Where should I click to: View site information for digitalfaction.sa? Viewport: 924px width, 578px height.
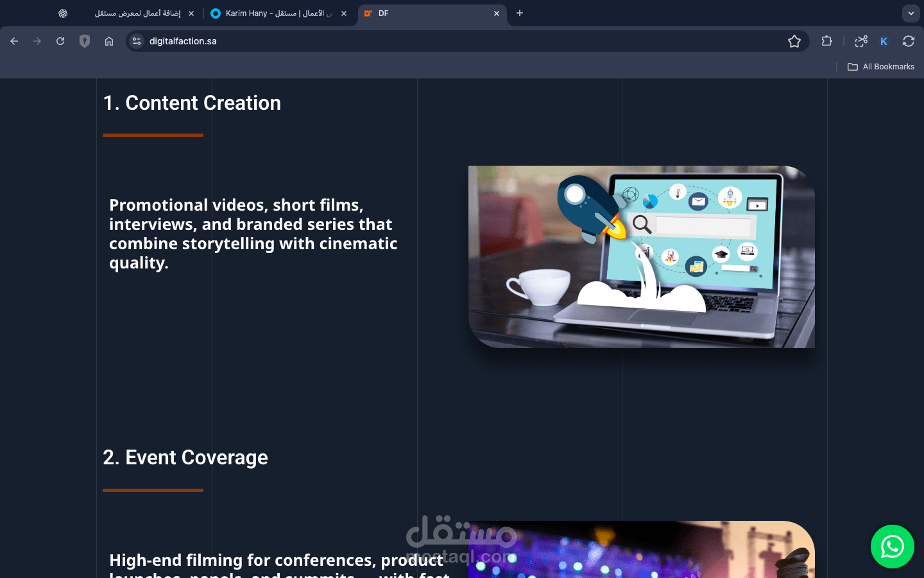click(137, 41)
